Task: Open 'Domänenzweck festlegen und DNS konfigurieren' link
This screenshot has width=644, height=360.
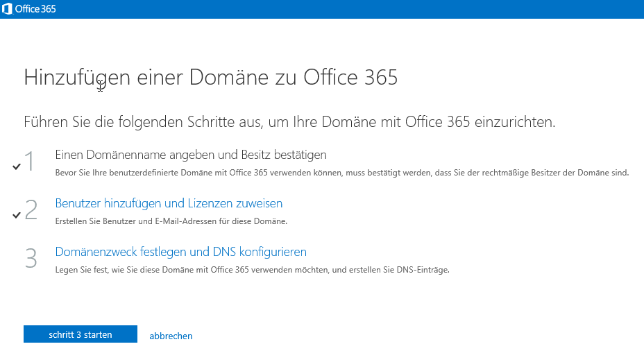Action: [180, 252]
